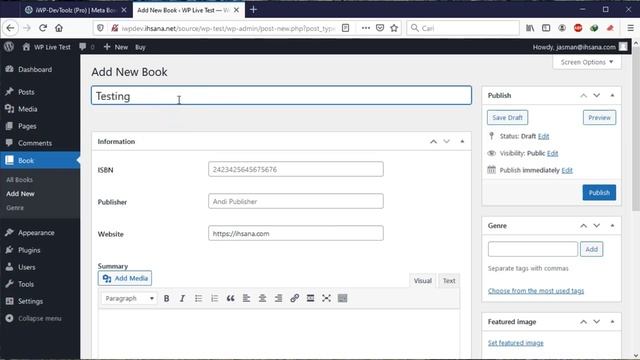Switch to Text editor tab
The image size is (640, 360).
click(x=449, y=281)
